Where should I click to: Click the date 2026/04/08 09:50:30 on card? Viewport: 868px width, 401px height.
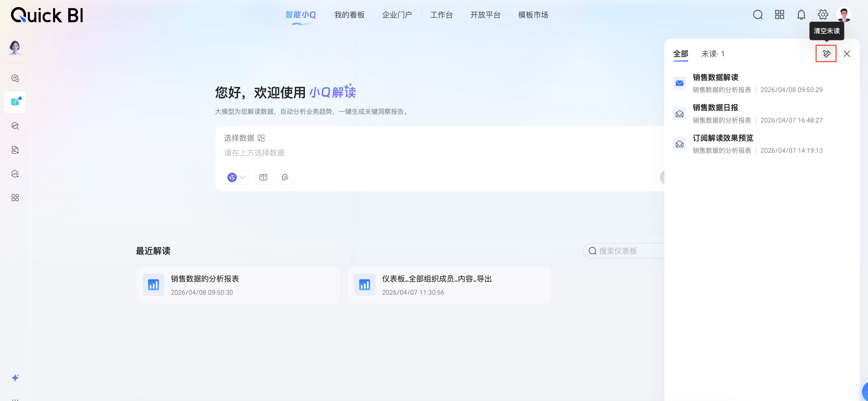click(x=202, y=292)
